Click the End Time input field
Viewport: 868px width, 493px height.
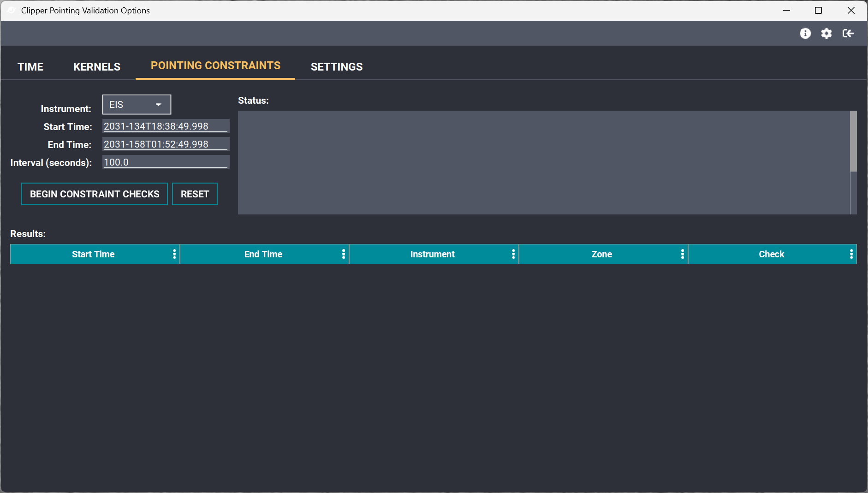[166, 144]
